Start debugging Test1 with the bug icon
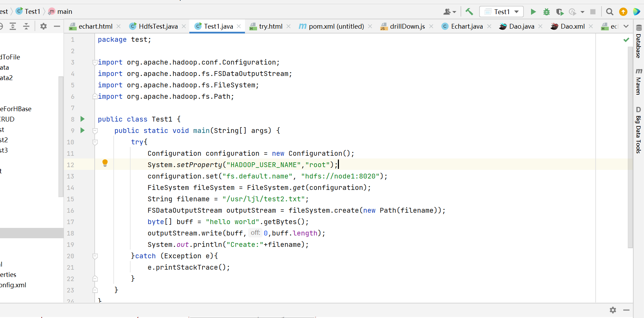The width and height of the screenshot is (644, 318). coord(546,12)
